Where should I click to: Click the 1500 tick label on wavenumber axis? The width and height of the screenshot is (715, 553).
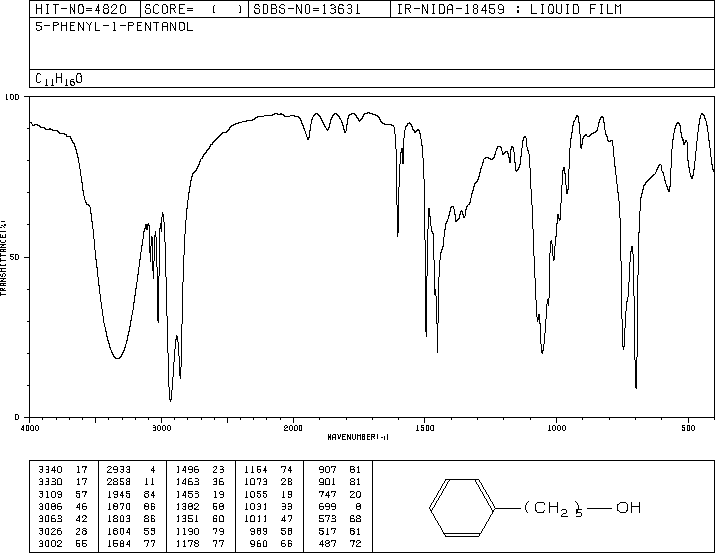(x=425, y=428)
